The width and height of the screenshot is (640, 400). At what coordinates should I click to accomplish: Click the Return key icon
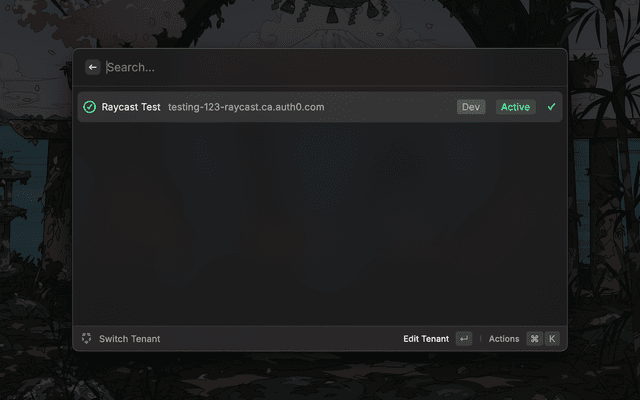(464, 339)
